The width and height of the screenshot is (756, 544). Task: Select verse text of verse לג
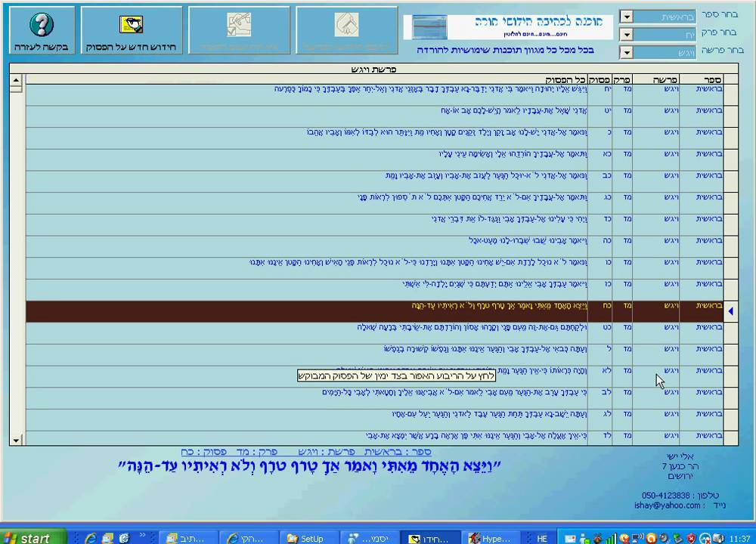490,414
